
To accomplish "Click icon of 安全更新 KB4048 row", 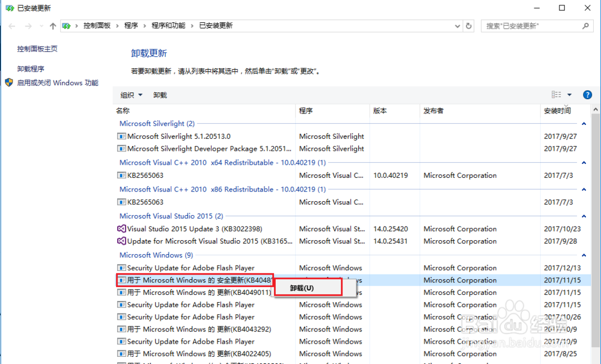I will pyautogui.click(x=121, y=280).
